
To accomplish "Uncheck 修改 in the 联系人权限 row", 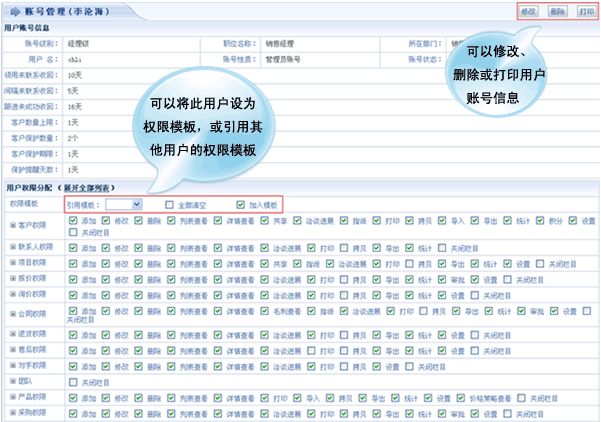I will (106, 248).
